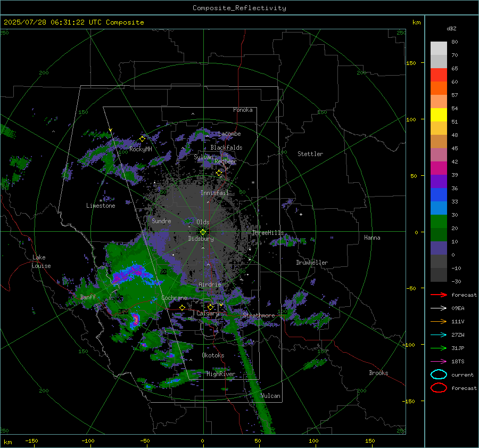
Task: Click the magenta 18TS arrow legend entry
Action: pos(439,361)
